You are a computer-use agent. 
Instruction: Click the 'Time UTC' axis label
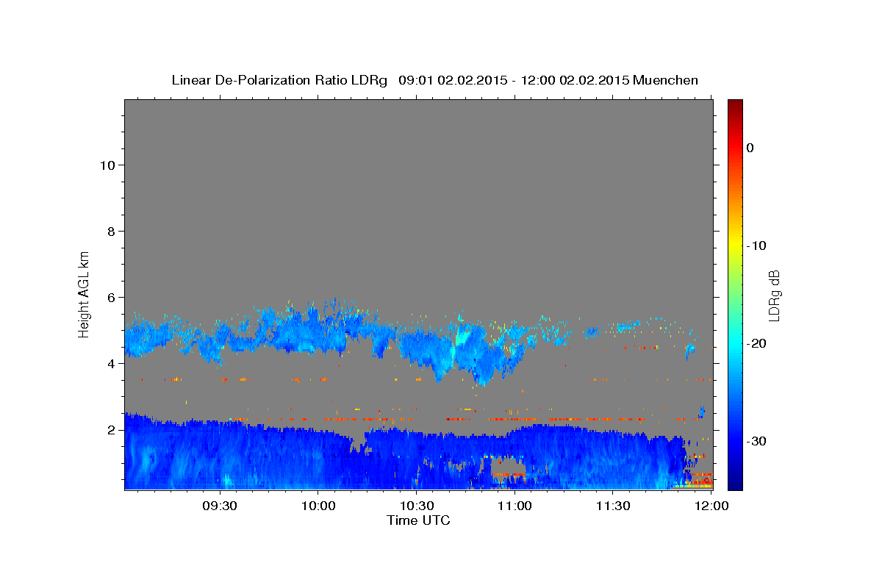tap(418, 520)
